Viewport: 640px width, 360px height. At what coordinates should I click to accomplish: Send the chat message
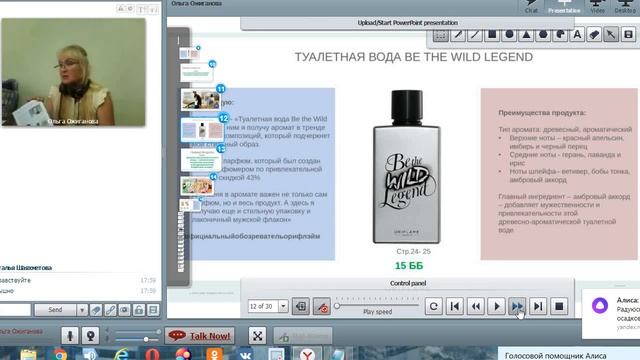55,310
